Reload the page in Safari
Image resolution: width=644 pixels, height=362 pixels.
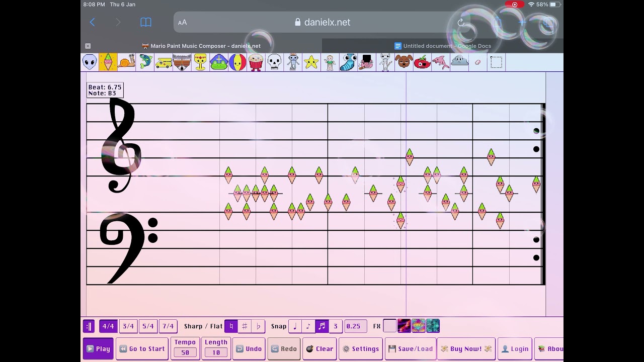461,22
